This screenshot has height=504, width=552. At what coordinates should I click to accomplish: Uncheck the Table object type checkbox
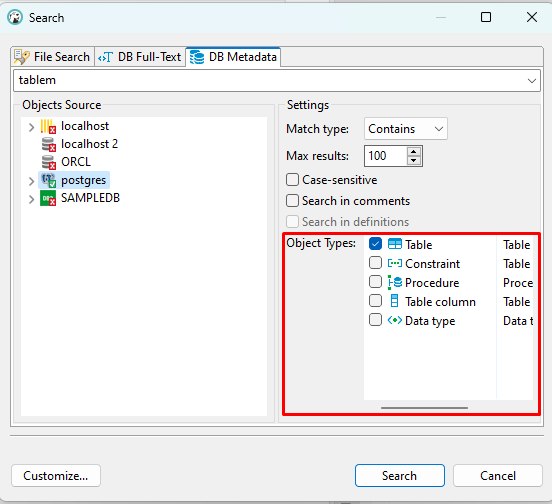tap(375, 244)
